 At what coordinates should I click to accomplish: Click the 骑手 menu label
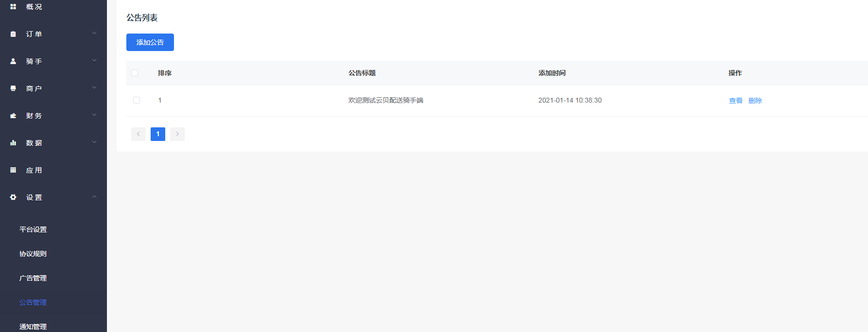pyautogui.click(x=34, y=61)
